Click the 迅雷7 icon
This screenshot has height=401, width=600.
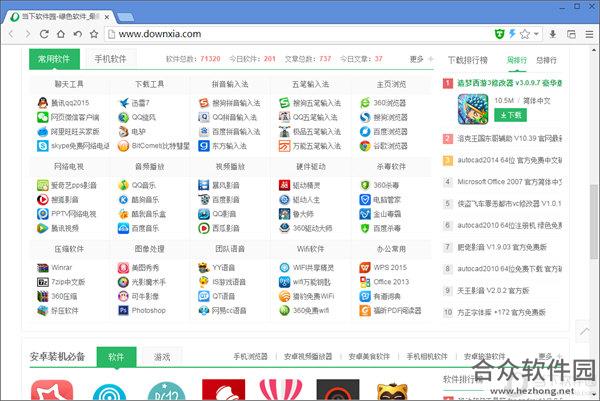point(123,103)
